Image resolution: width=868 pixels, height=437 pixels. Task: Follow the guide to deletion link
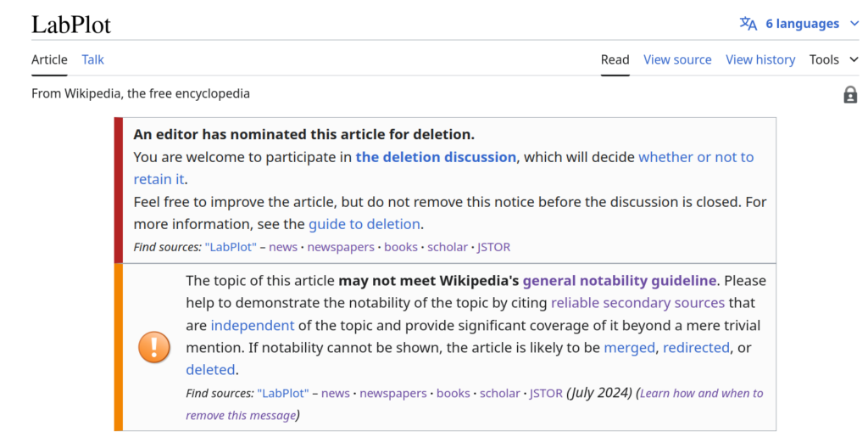click(x=364, y=224)
